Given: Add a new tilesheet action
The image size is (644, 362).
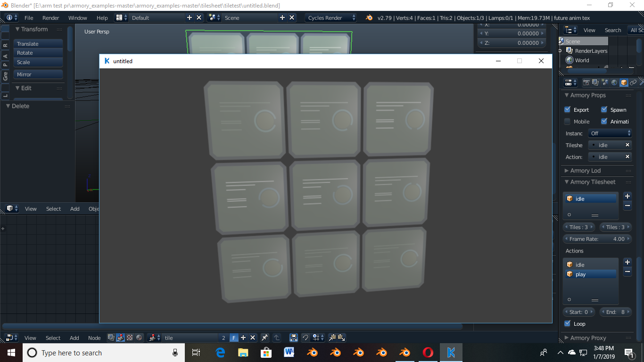Looking at the screenshot, I should tap(627, 262).
